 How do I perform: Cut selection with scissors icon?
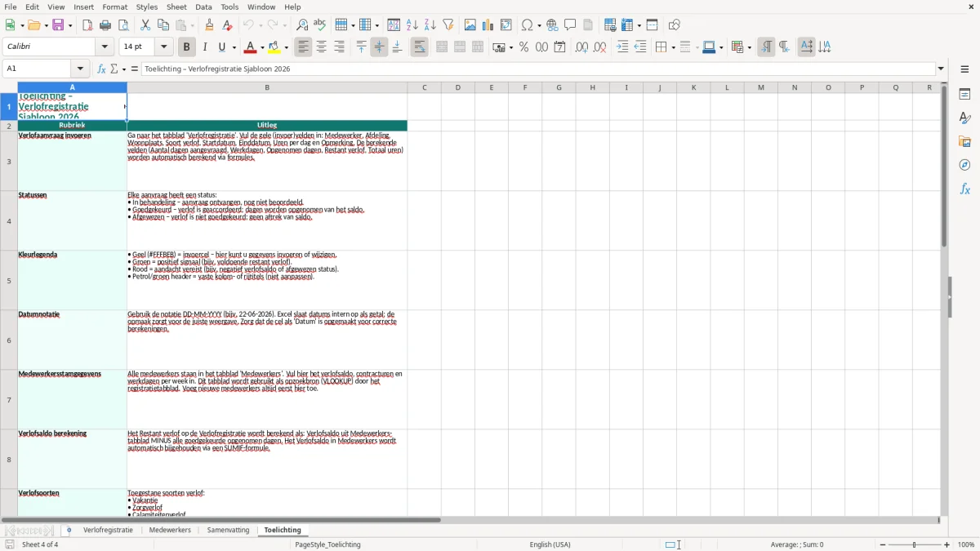pyautogui.click(x=145, y=25)
